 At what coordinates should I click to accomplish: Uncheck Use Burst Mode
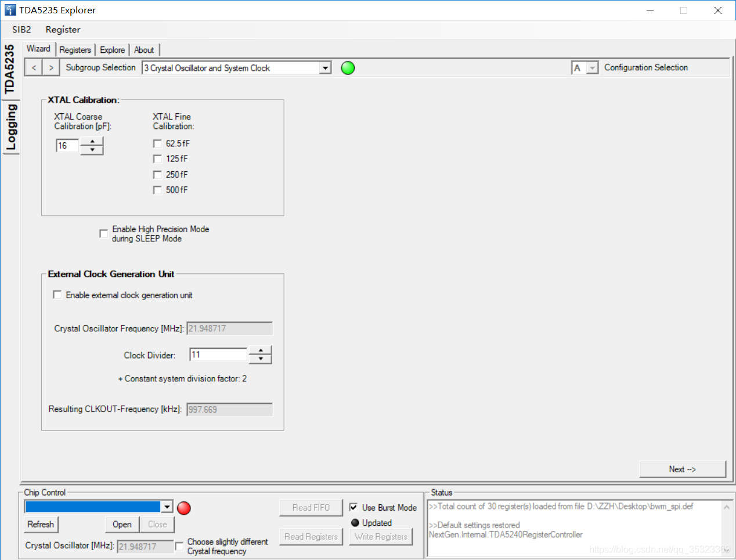tap(353, 507)
